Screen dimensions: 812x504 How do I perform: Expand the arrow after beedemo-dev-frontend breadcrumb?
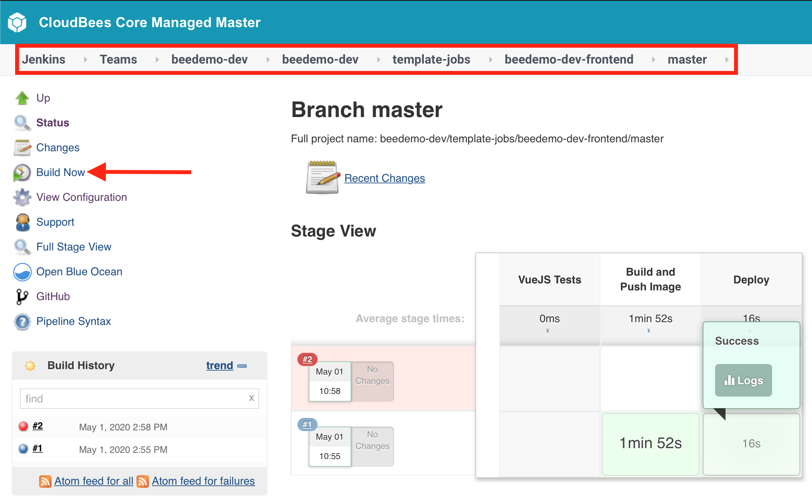(653, 59)
